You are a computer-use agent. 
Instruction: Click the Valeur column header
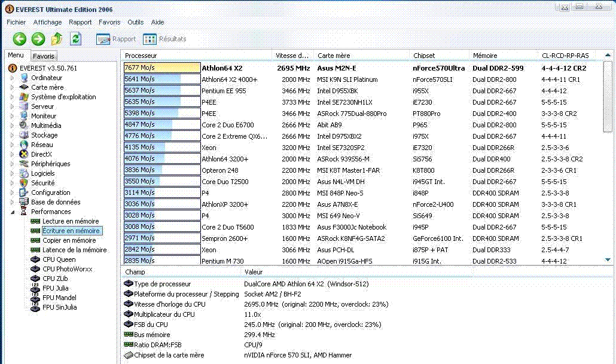[356, 272]
